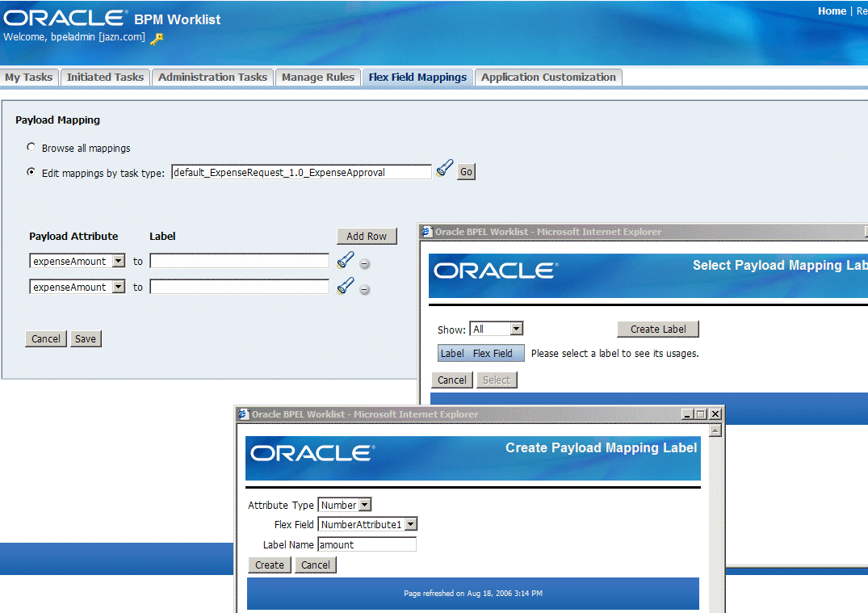Click the Home link in header
The height and width of the screenshot is (613, 868).
(x=832, y=11)
